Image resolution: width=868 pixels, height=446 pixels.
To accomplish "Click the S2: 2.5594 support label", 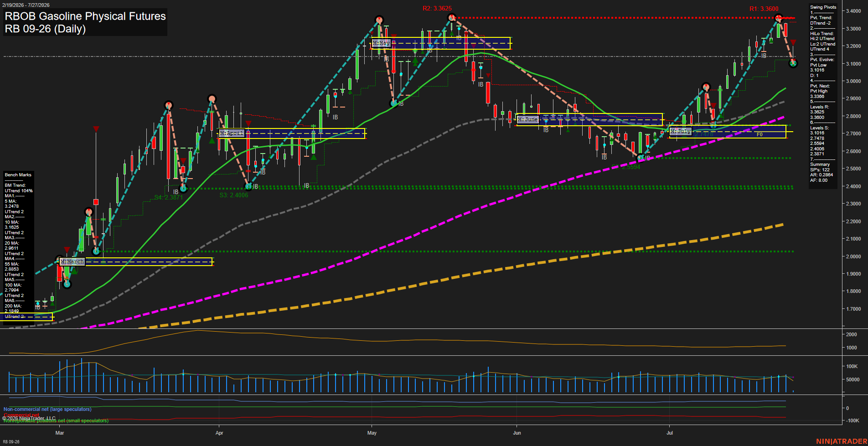I will click(x=626, y=167).
